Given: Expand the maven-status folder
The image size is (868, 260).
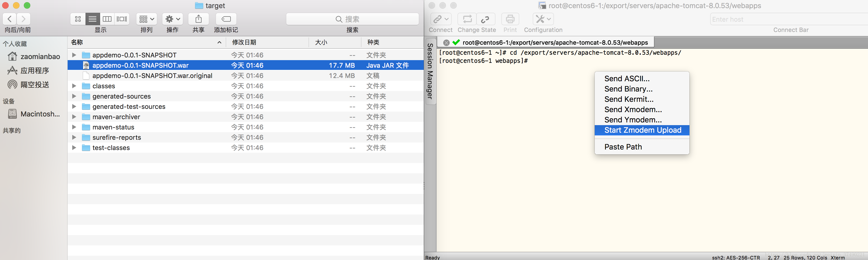Looking at the screenshot, I should (74, 127).
